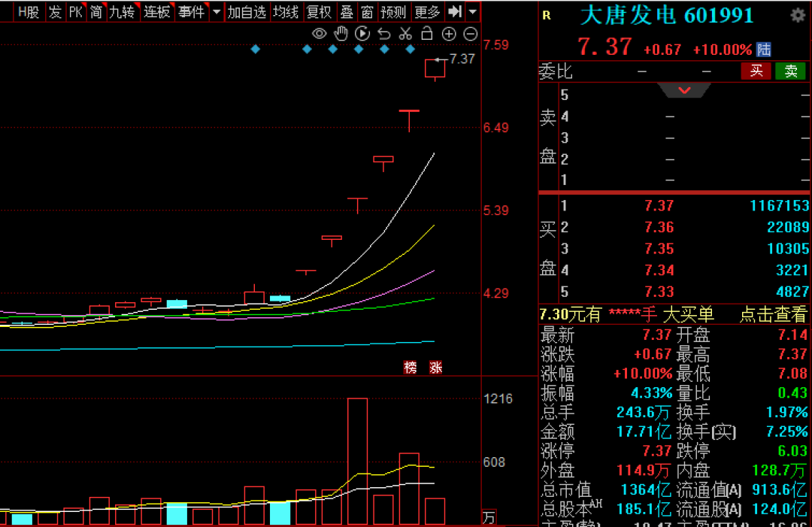812x527 pixels.
Task: Select the 简 toolbar item
Action: 96,11
